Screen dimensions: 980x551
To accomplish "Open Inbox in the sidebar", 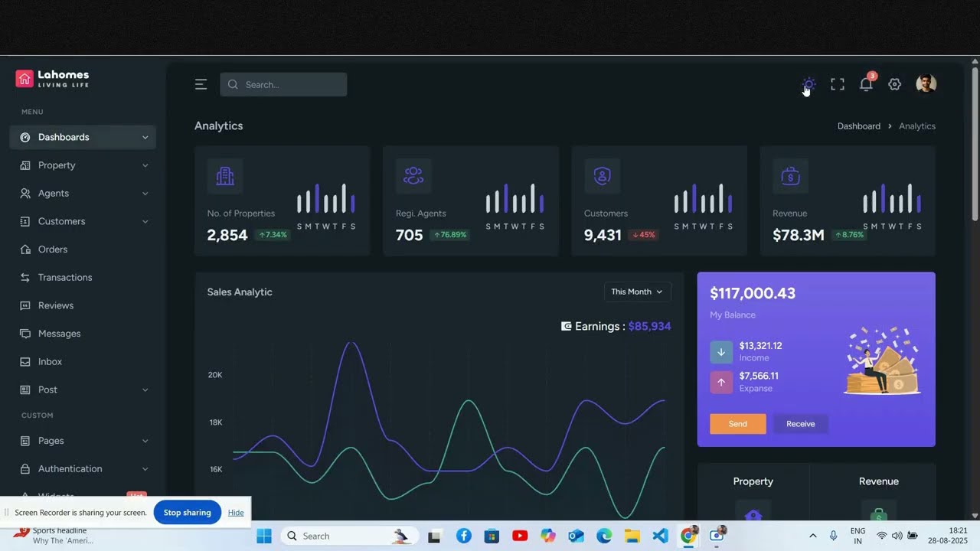I will [83, 361].
